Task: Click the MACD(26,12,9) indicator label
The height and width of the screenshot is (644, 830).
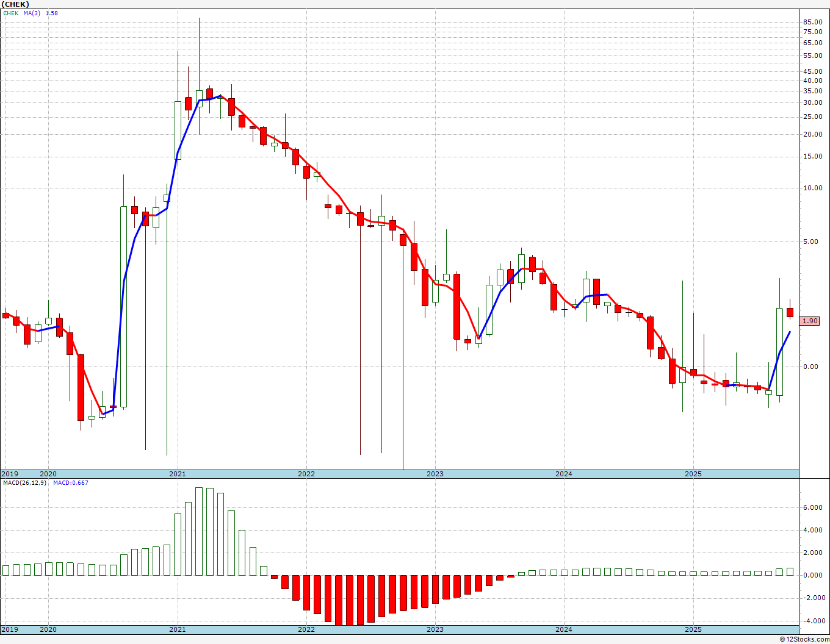Action: [x=24, y=483]
